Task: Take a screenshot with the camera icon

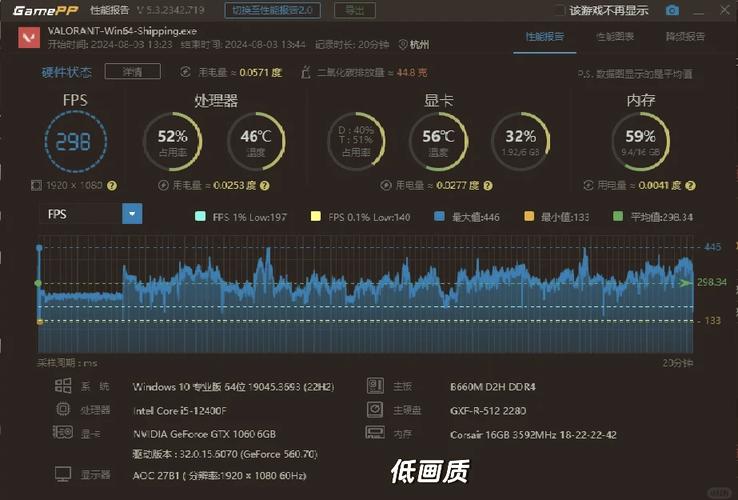Action: pos(672,10)
